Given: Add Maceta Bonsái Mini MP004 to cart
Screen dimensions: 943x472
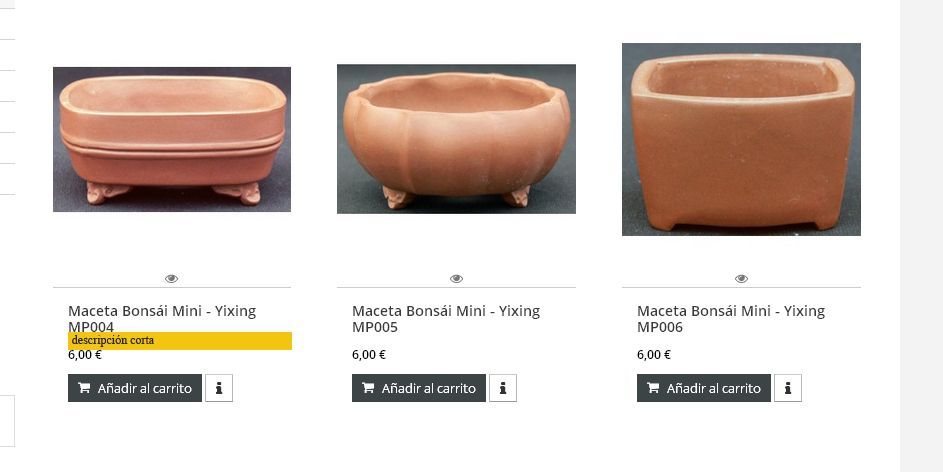Looking at the screenshot, I should pos(135,388).
